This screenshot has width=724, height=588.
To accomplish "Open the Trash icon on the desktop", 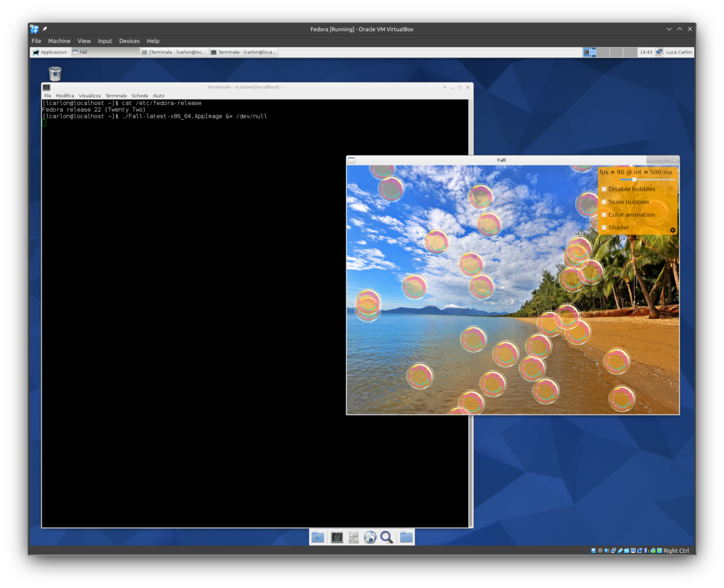I will click(x=55, y=73).
